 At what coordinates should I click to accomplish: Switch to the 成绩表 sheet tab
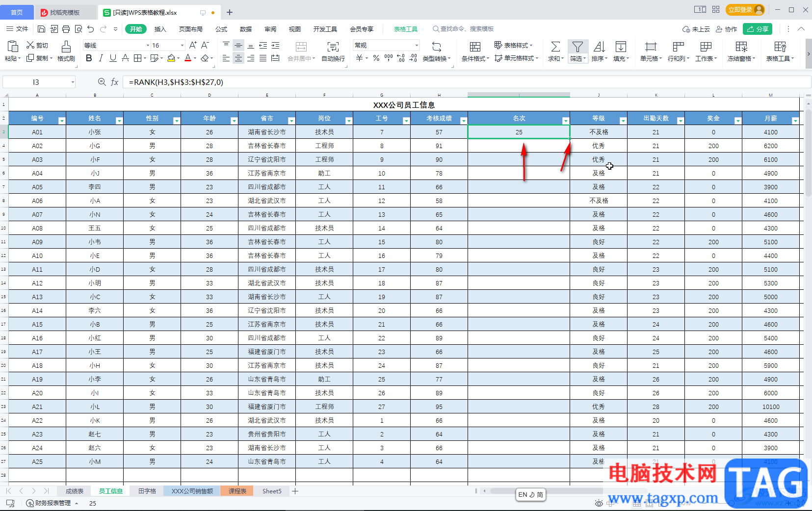(x=75, y=491)
